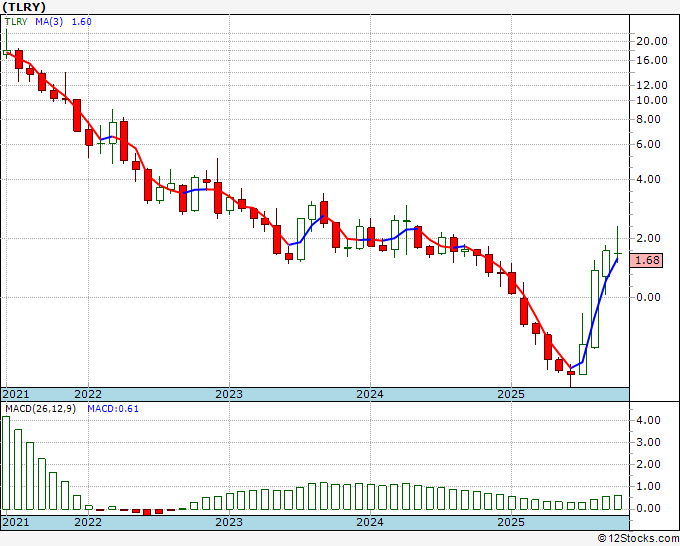Click the tallest MACD histogram bar in 2021
680x546 pixels.
pos(7,462)
